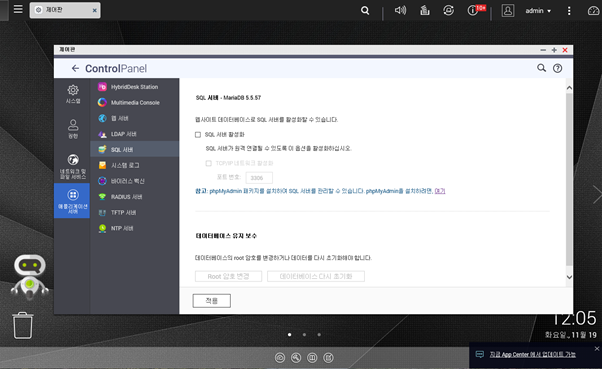Screen dimensions: 602x369
Task: Select 네트워크 및 파일 서비스 category
Action: pos(73,166)
